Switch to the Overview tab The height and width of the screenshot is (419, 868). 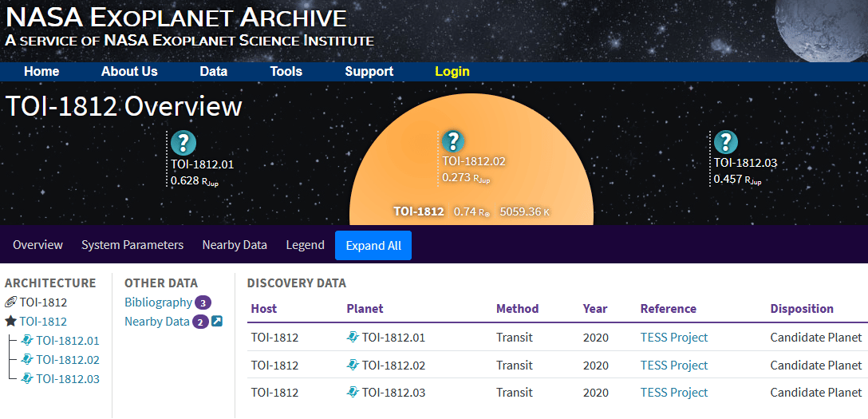[x=37, y=245]
